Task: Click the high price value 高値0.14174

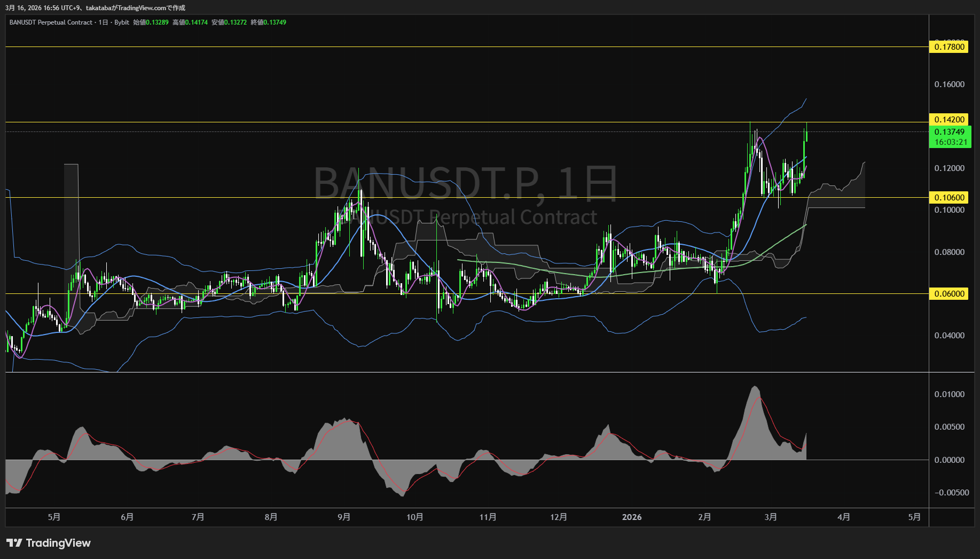Action: click(190, 22)
